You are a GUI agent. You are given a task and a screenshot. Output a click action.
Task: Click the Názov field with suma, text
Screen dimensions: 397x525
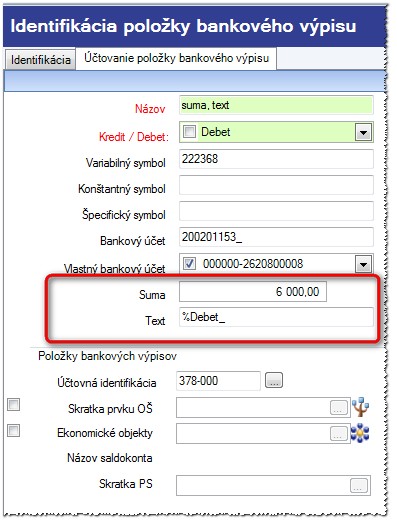pyautogui.click(x=276, y=105)
